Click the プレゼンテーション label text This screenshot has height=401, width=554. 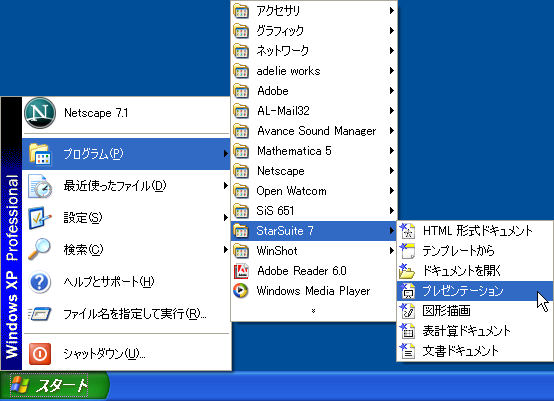point(463,291)
